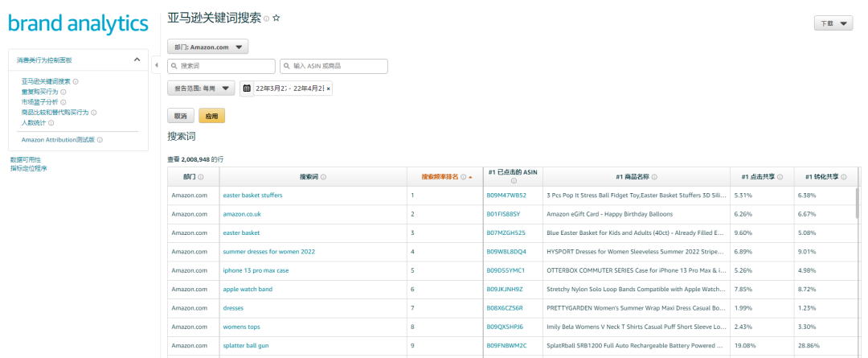The height and width of the screenshot is (358, 868).
Task: Open ASIN B09W8L8DQ4 link
Action: (506, 252)
